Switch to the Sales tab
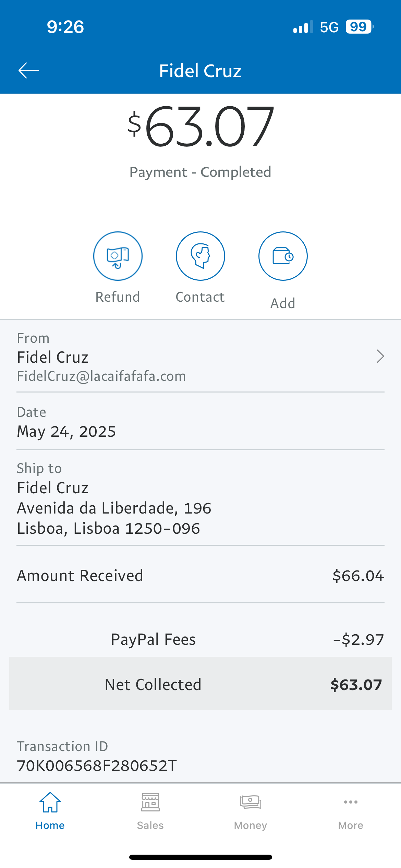This screenshot has width=401, height=868. [150, 811]
